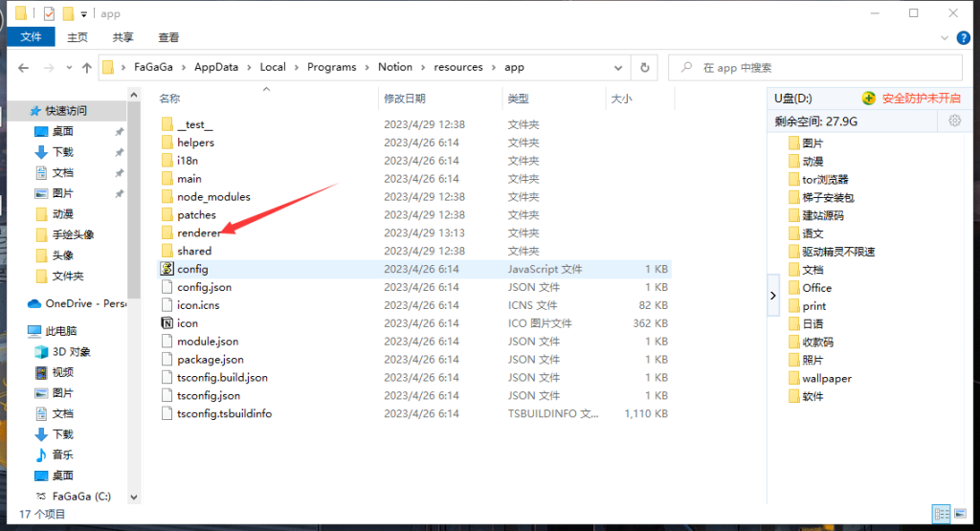Select tsconfig.build.json file

222,377
